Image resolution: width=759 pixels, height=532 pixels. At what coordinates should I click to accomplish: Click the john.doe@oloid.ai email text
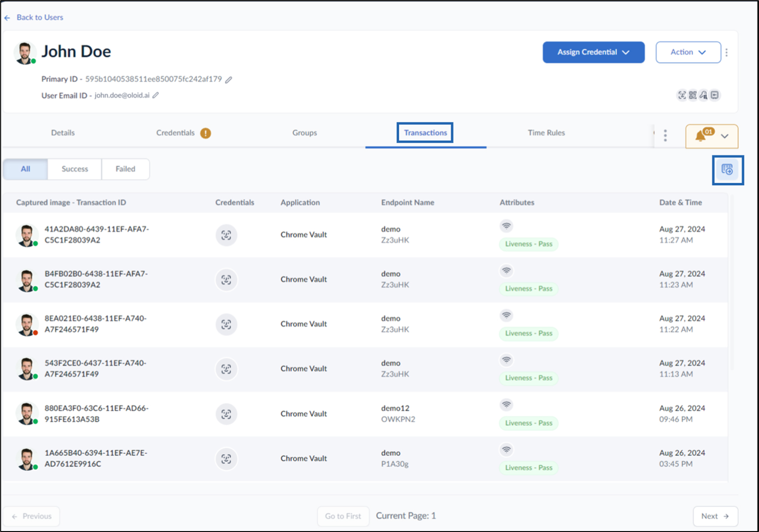coord(122,95)
